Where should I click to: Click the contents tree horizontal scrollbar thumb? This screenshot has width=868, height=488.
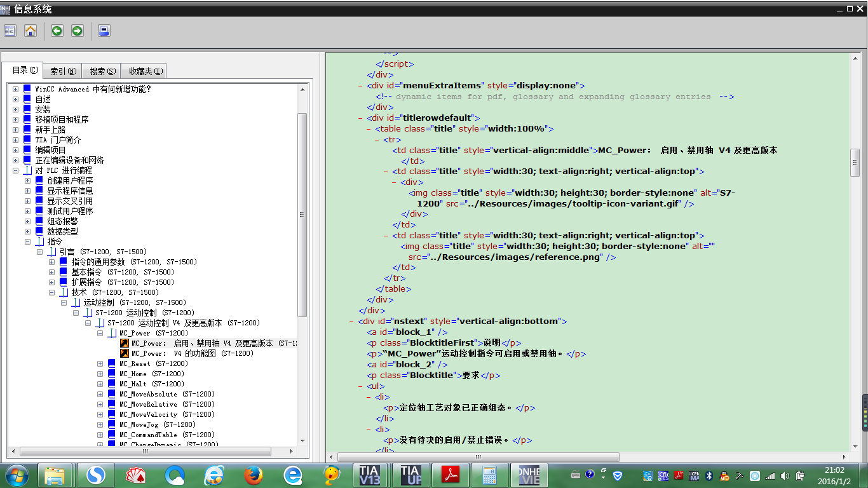pyautogui.click(x=145, y=451)
